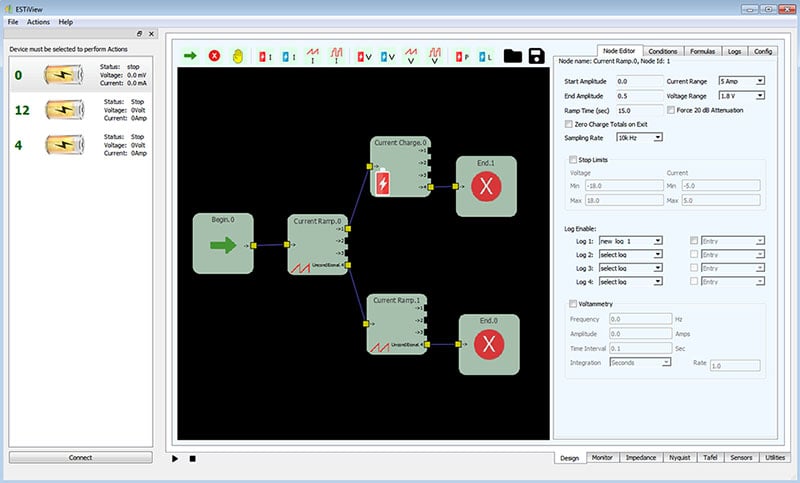800x483 pixels.
Task: Select the Current Charge.0 node
Action: pos(401,167)
